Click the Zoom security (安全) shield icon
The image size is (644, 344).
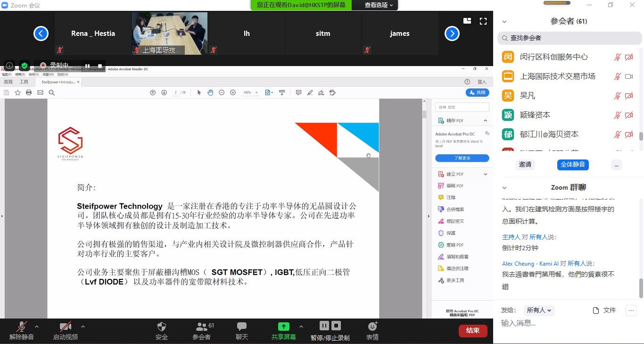(161, 327)
